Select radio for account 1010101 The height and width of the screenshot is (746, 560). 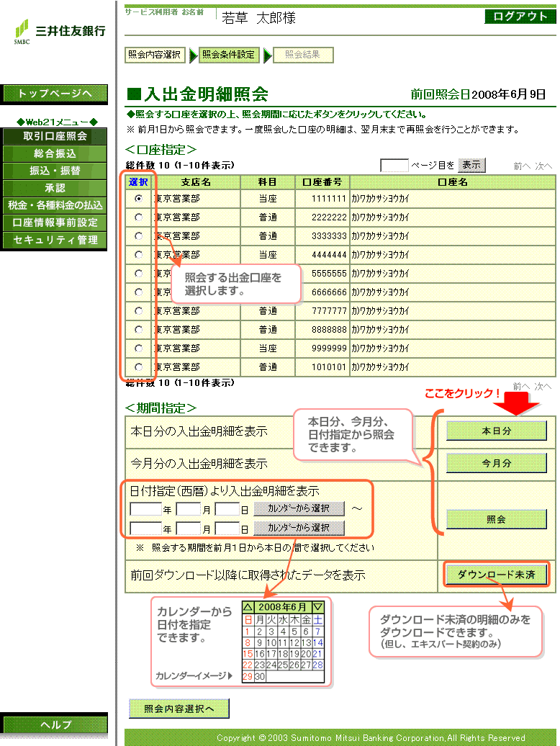[139, 367]
